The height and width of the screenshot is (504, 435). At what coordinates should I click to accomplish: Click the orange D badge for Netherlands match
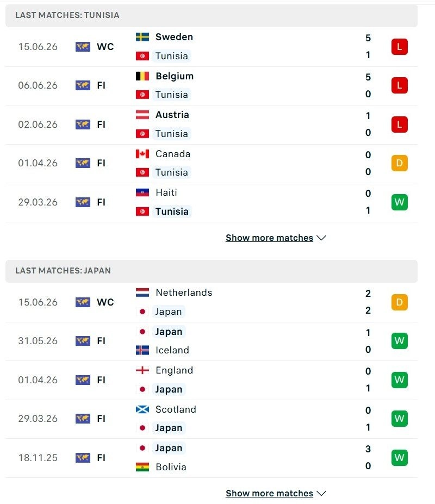(x=399, y=302)
